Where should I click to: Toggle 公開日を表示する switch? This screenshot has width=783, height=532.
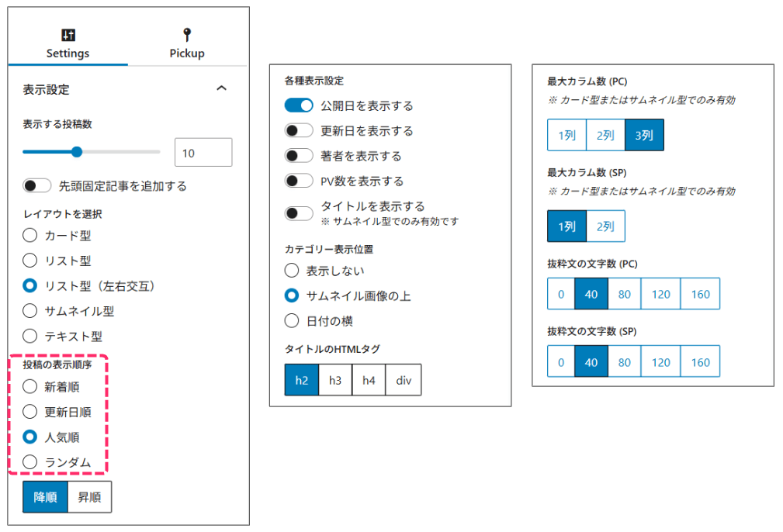pyautogui.click(x=299, y=105)
